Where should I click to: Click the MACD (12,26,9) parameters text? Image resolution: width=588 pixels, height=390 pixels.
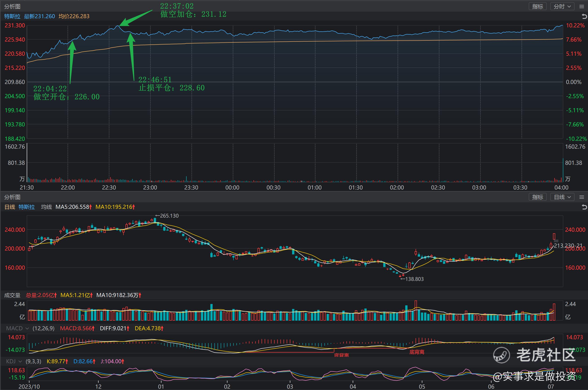[44, 328]
